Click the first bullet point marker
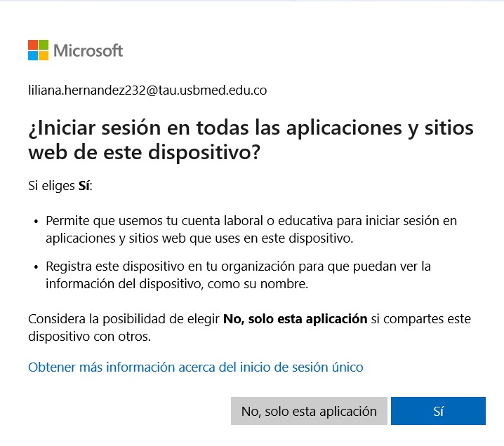Viewport: 504px width, 446px height. click(36, 221)
